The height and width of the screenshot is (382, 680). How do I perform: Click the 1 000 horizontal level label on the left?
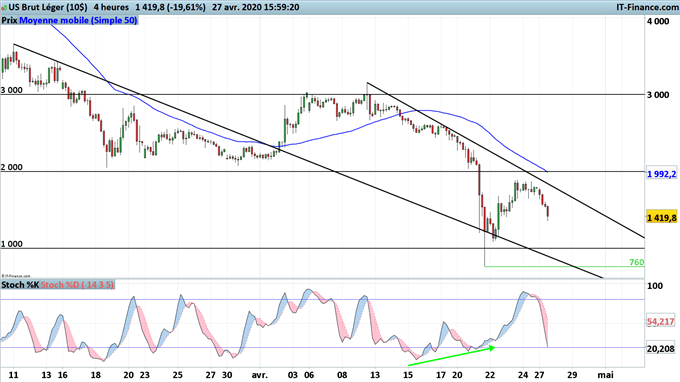12,244
